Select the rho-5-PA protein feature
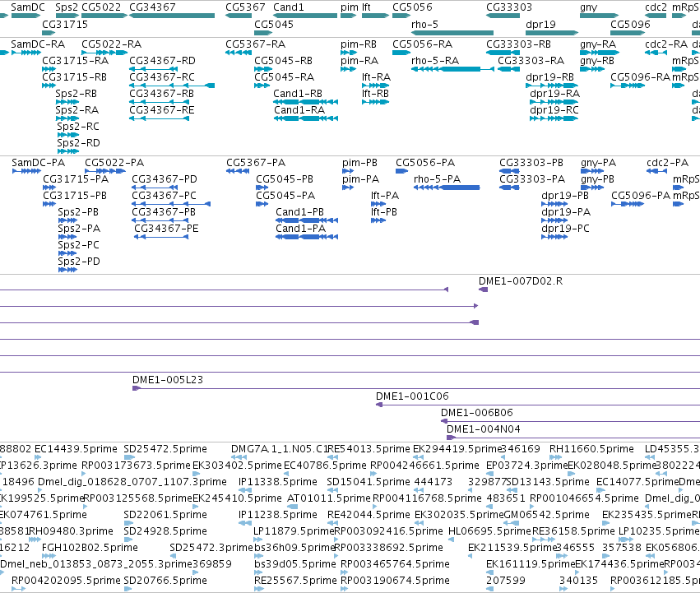Image resolution: width=700 pixels, height=593 pixels. [x=447, y=188]
